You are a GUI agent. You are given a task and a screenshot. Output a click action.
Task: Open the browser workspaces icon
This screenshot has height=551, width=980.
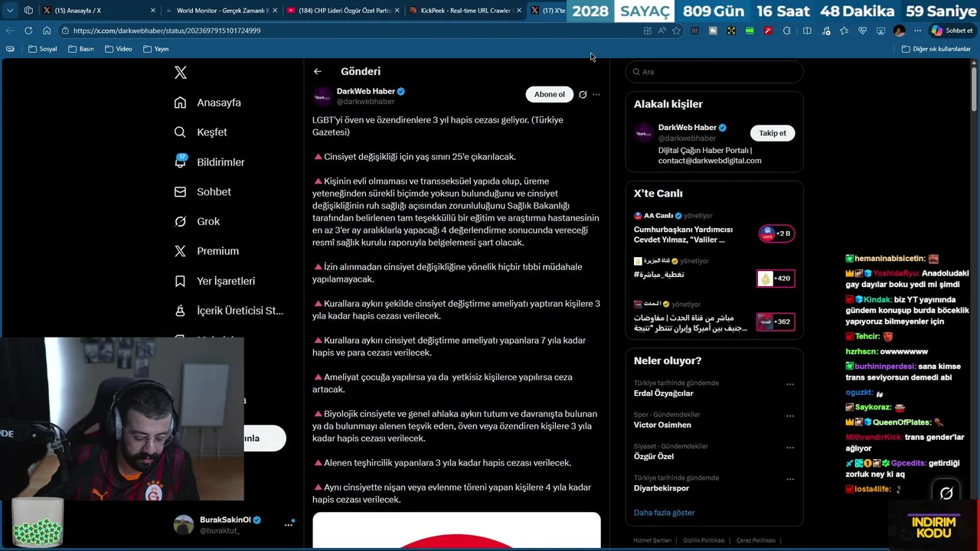point(28,10)
